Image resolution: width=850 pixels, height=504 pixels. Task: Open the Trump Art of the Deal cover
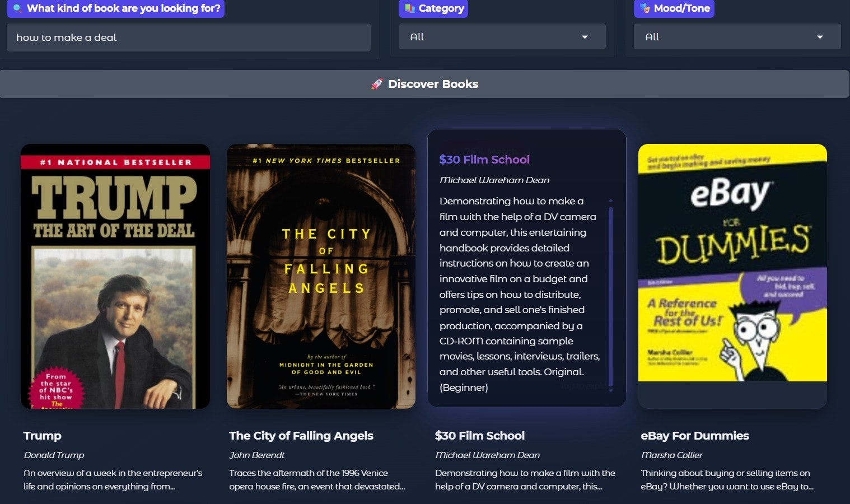pyautogui.click(x=115, y=276)
